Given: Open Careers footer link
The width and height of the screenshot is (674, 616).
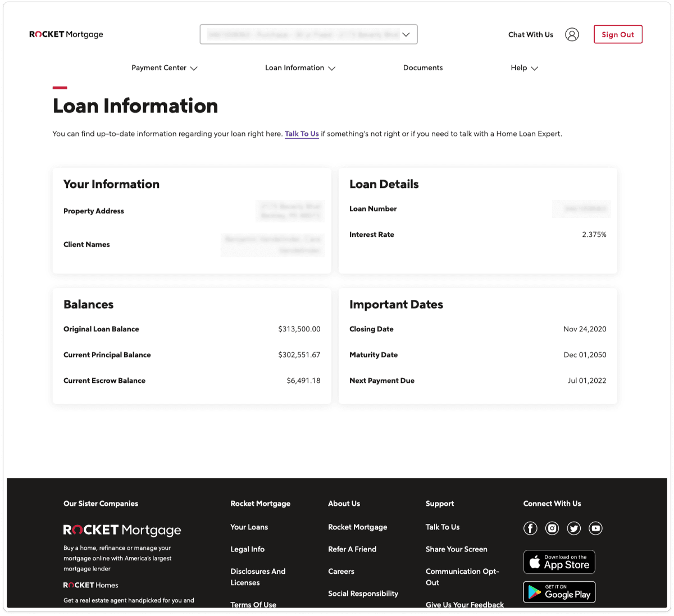Looking at the screenshot, I should coord(341,571).
